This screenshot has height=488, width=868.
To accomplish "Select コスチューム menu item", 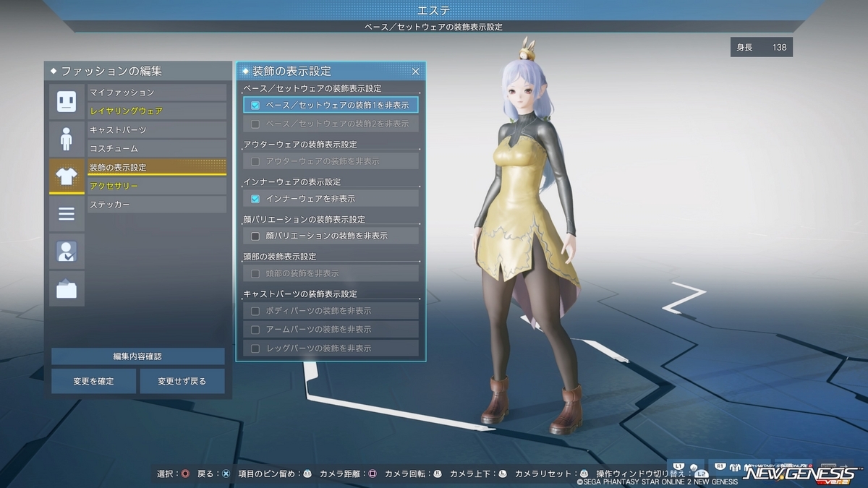I will [x=157, y=149].
